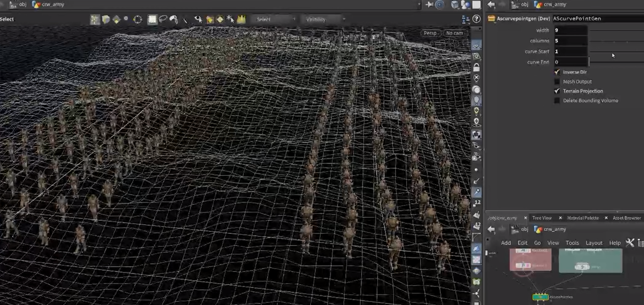
Task: Click the width slider track
Action: point(617,31)
